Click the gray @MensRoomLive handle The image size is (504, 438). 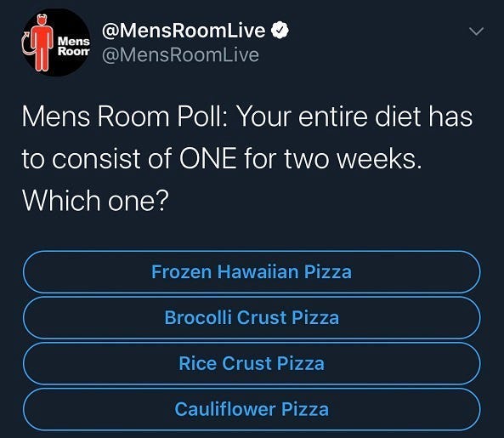tap(180, 54)
